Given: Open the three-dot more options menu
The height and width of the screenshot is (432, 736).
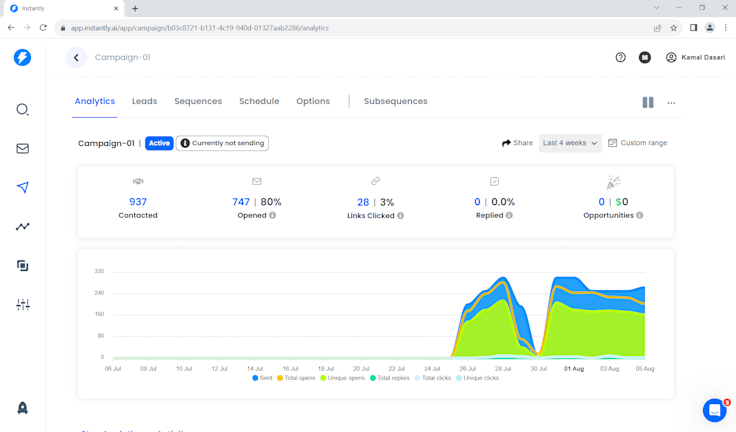Looking at the screenshot, I should pos(671,103).
